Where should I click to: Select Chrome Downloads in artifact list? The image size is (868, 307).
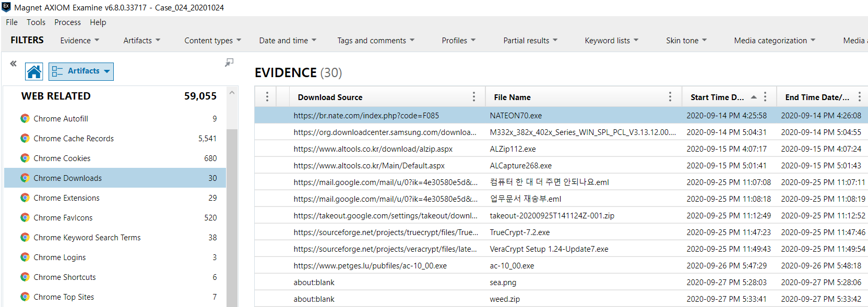point(115,178)
